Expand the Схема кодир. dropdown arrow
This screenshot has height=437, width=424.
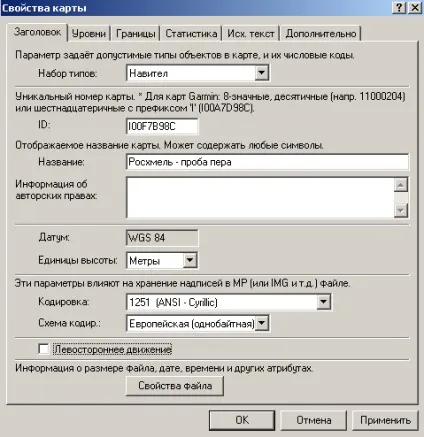(262, 323)
